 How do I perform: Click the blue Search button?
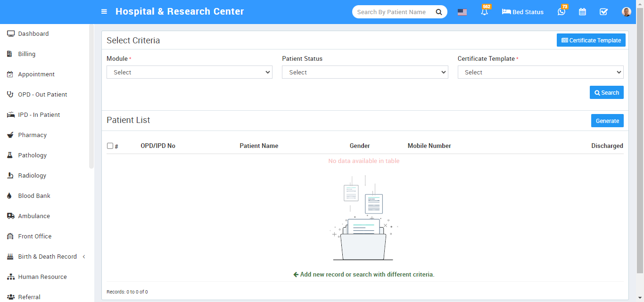[606, 93]
